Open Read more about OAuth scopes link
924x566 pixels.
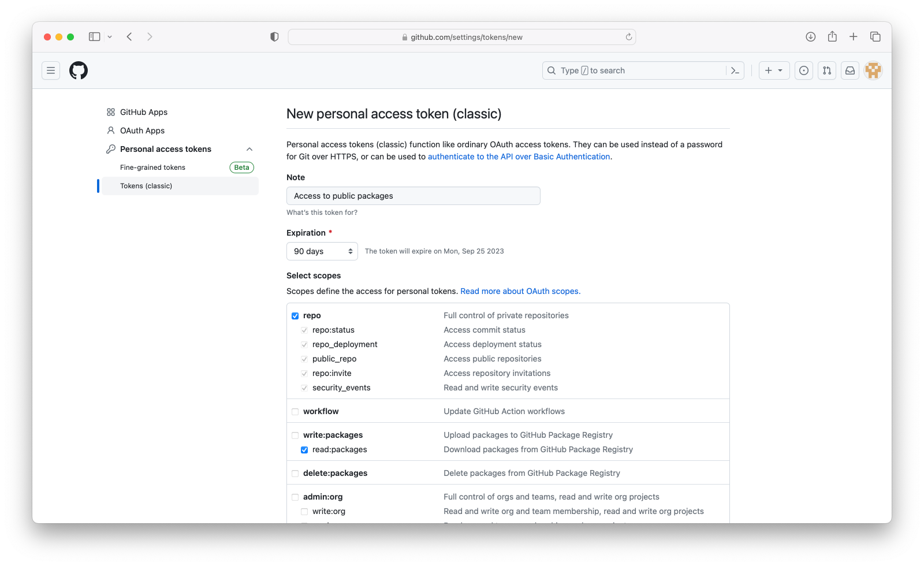(x=520, y=291)
